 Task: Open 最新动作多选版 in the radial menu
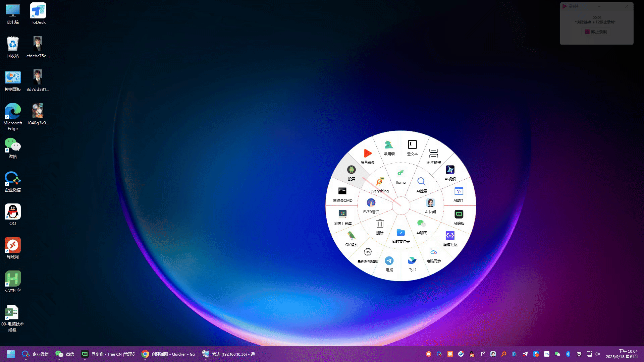(x=368, y=255)
